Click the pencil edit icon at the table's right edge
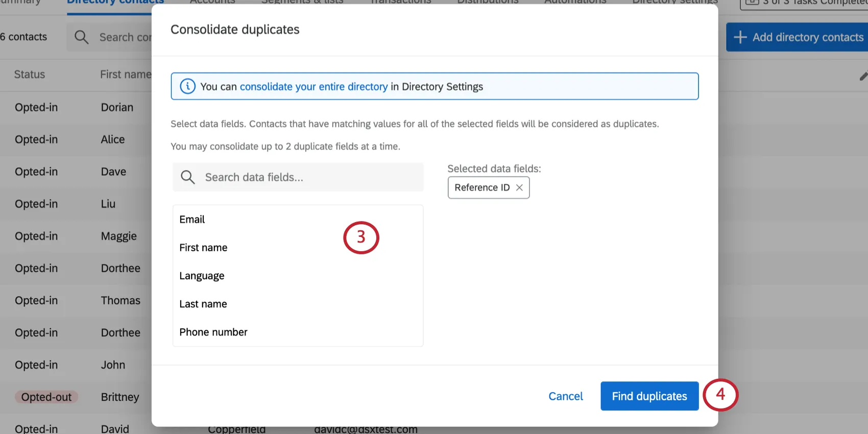868x434 pixels. click(863, 76)
